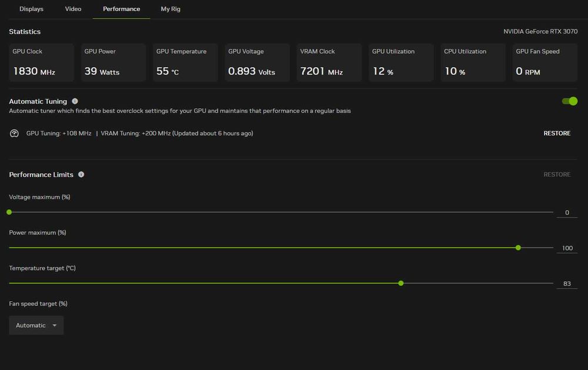The width and height of the screenshot is (588, 370).
Task: Select the GPU Voltage statistic card
Action: click(258, 62)
